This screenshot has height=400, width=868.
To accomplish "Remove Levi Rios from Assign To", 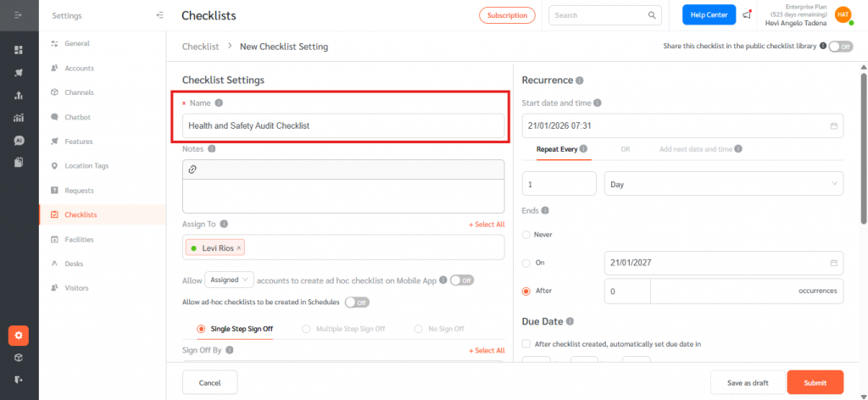I will (239, 248).
